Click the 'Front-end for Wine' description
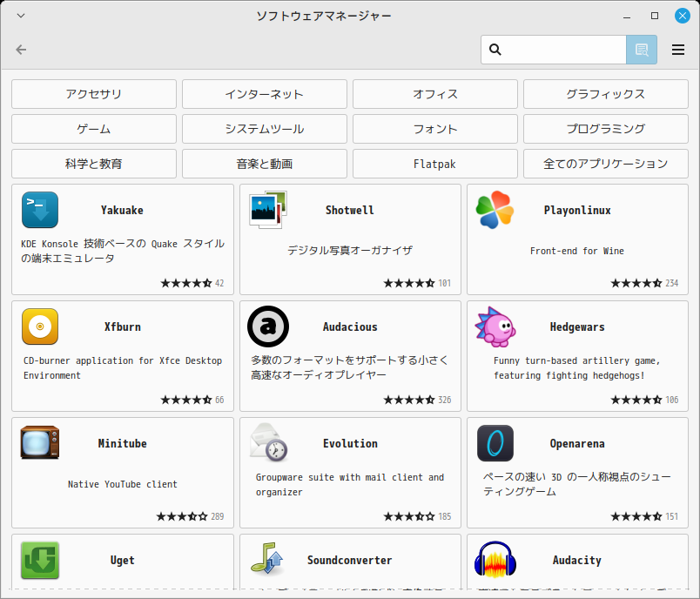Image resolution: width=700 pixels, height=599 pixels. (x=577, y=251)
